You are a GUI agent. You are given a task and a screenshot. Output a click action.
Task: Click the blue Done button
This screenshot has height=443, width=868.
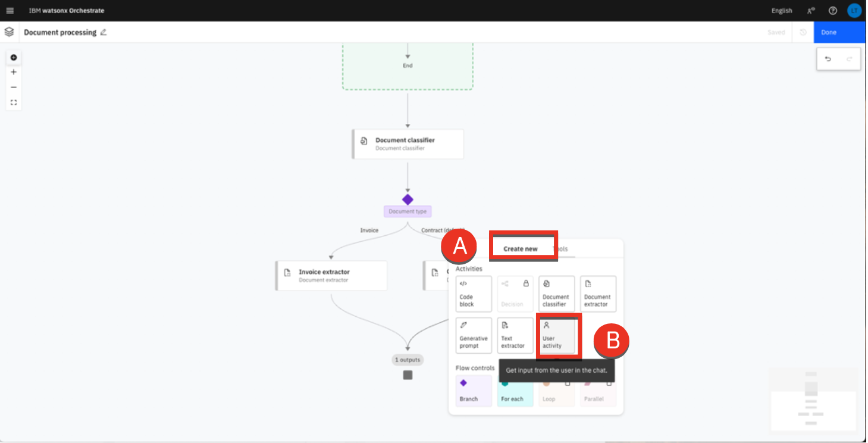[x=839, y=32]
